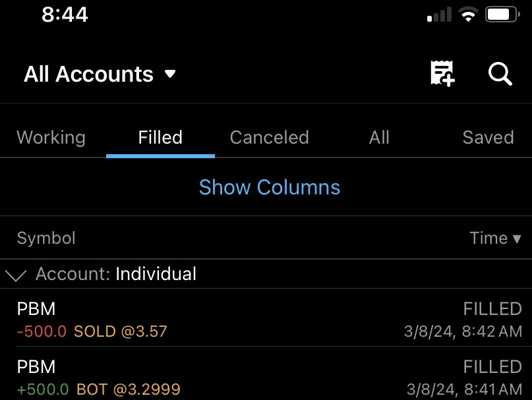Click the Symbol column header
The width and height of the screenshot is (532, 400).
(46, 238)
